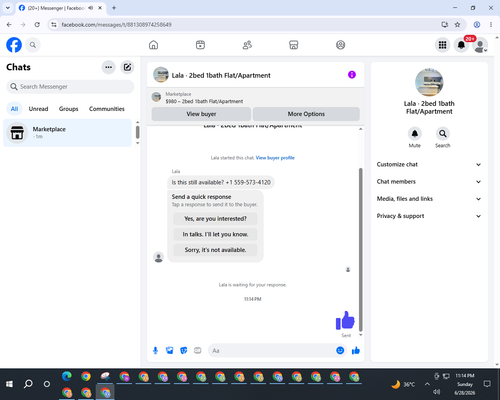Screen dimensions: 500x400
Task: Open Chrome tab search dropdown arrow
Action: (8, 8)
